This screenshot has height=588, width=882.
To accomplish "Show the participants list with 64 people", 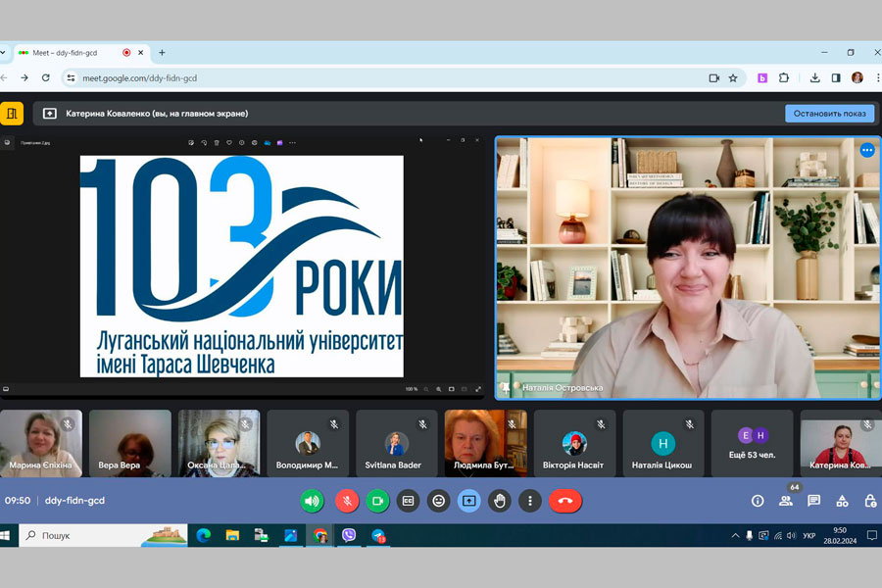I will coord(786,501).
